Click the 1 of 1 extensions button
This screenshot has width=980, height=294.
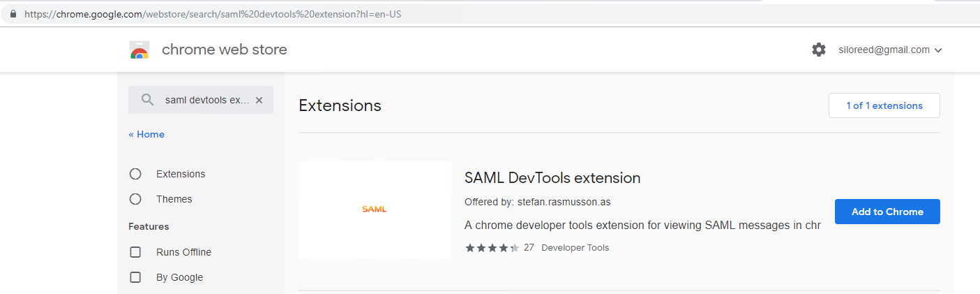pos(884,105)
